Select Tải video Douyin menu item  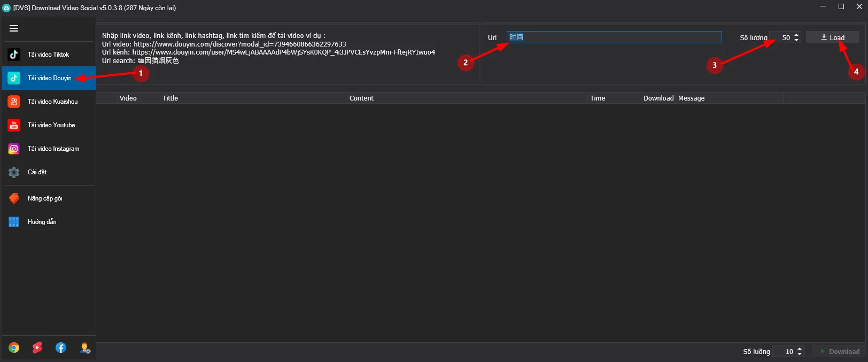tap(49, 78)
